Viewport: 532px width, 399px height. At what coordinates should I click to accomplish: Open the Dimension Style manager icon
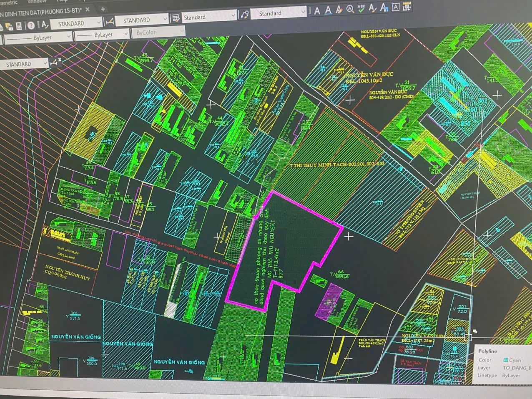tap(110, 21)
